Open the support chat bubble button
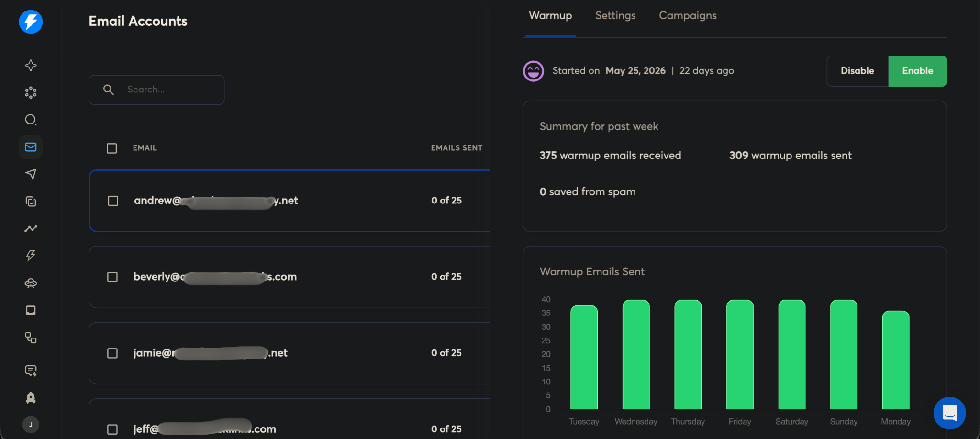Image resolution: width=980 pixels, height=439 pixels. point(949,413)
